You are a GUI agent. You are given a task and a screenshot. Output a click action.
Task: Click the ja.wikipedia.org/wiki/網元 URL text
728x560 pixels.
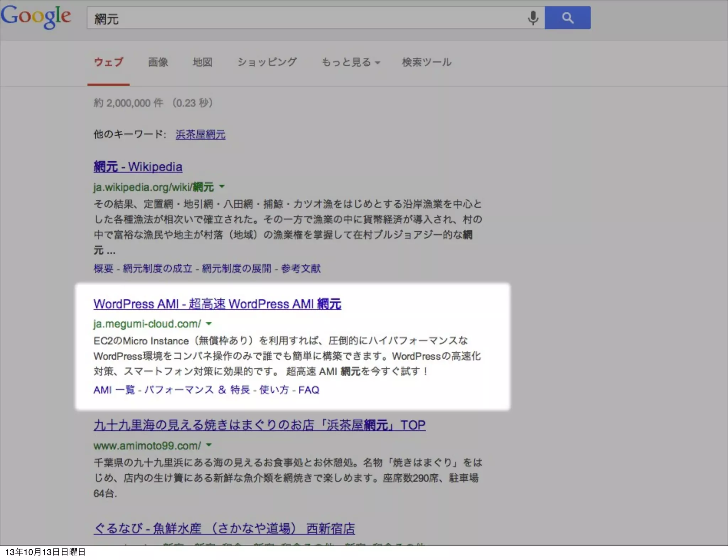tap(154, 187)
